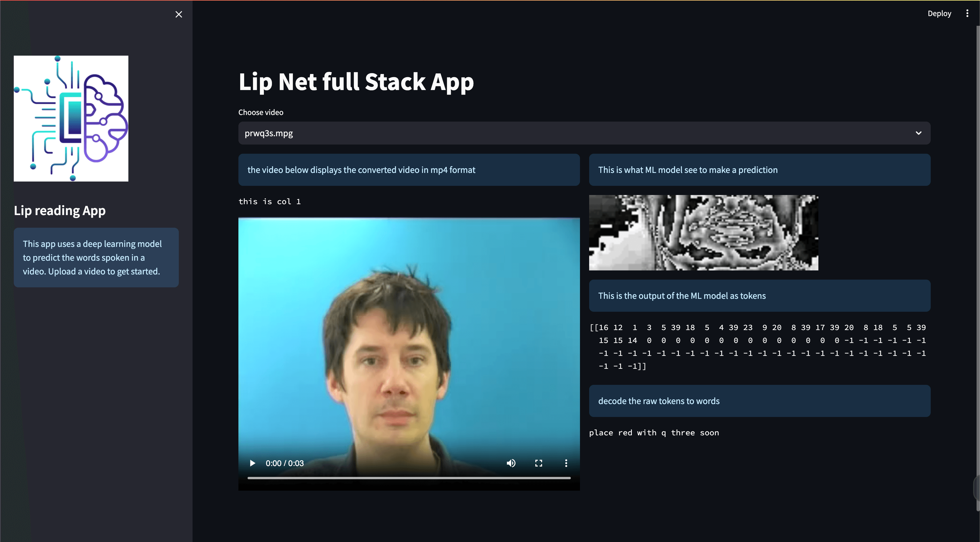980x542 pixels.
Task: Click the ML model lip frame preview
Action: click(x=703, y=233)
